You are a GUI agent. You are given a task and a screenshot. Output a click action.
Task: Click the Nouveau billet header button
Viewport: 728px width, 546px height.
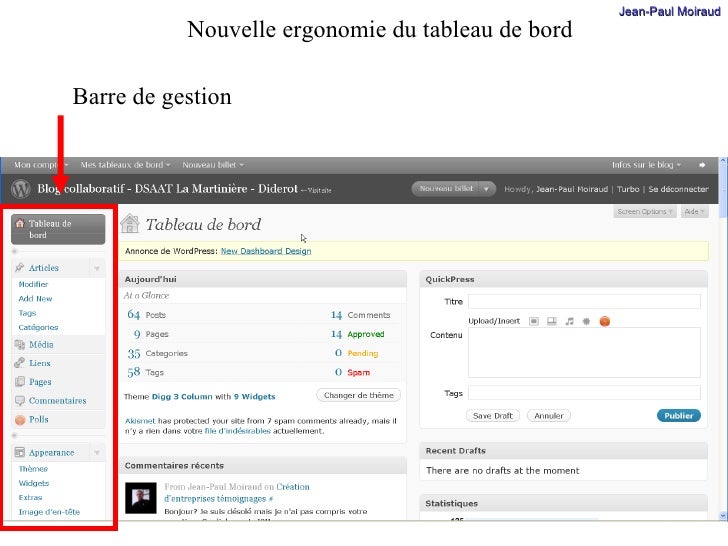(446, 189)
